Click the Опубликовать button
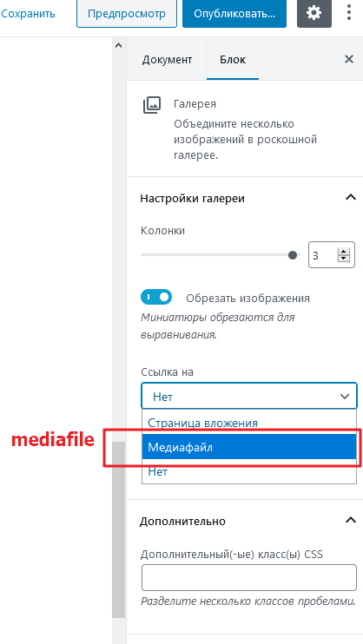 (x=234, y=14)
